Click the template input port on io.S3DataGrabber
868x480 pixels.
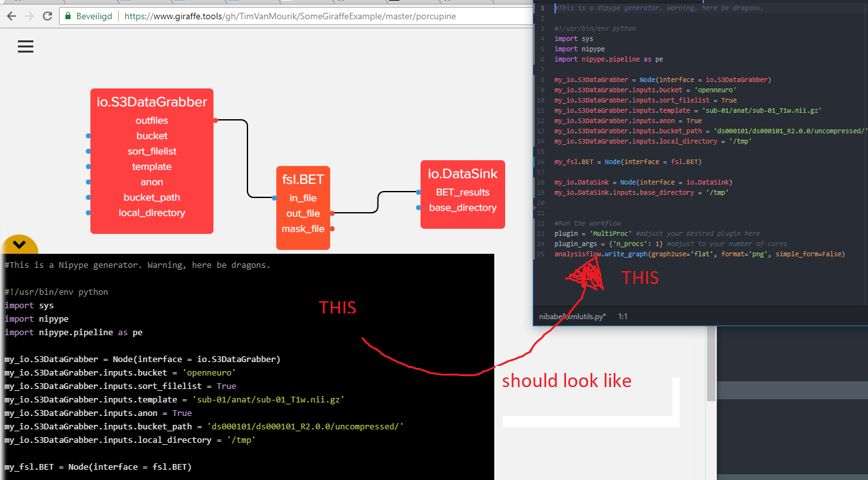tap(88, 166)
